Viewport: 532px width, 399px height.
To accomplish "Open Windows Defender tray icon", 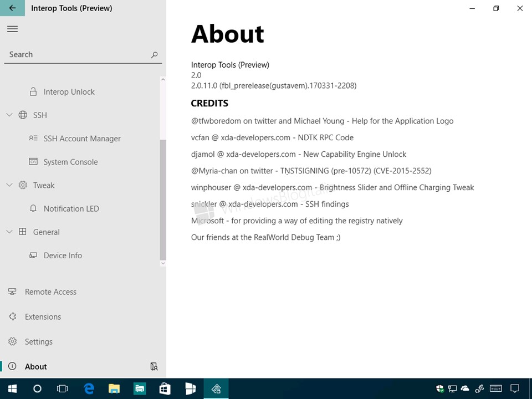I will tap(439, 388).
